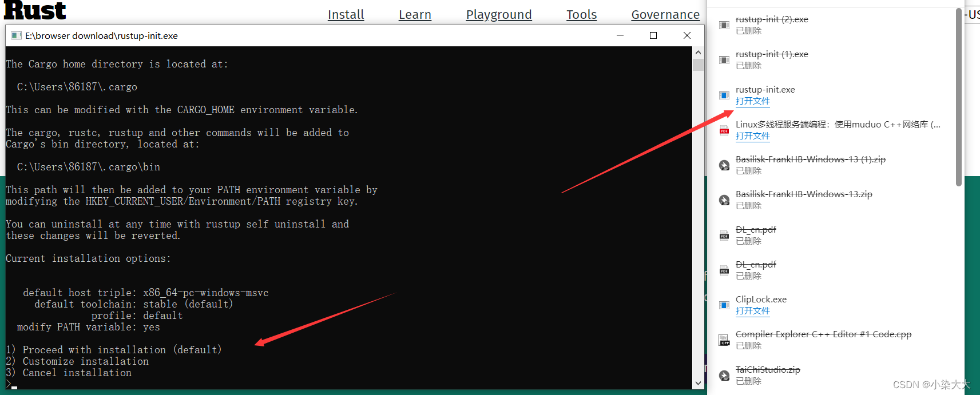Click the ClipLock.exe download name

click(x=761, y=300)
